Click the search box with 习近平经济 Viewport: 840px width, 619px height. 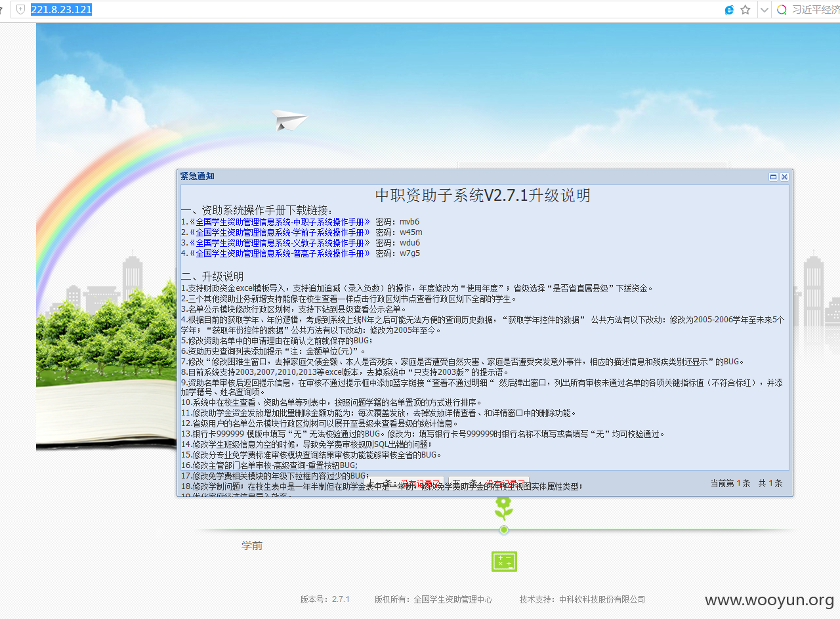[x=816, y=10]
